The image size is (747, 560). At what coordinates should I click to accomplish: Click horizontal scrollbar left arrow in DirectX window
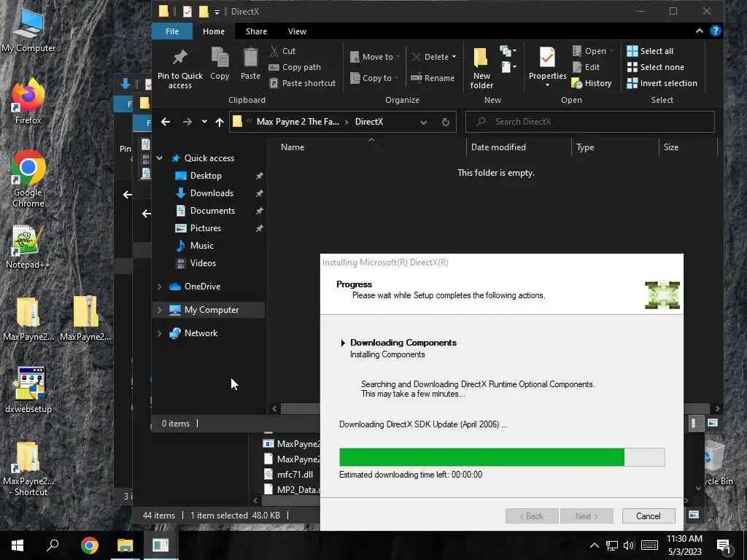274,408
